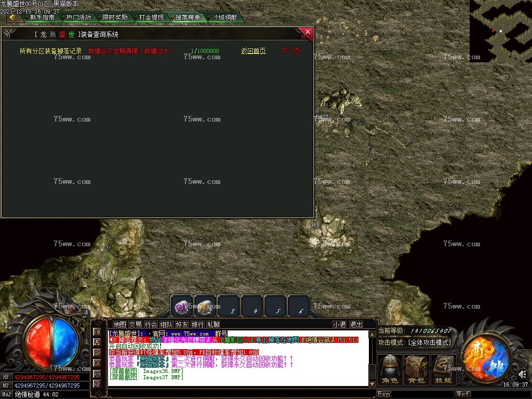Click the 官网 www.75ww.com chat line
532x399 pixels.
click(x=168, y=334)
